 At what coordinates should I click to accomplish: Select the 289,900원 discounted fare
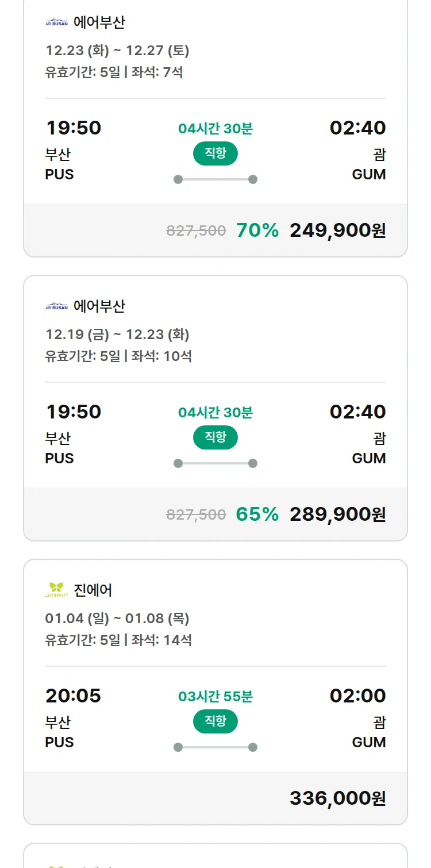[337, 514]
